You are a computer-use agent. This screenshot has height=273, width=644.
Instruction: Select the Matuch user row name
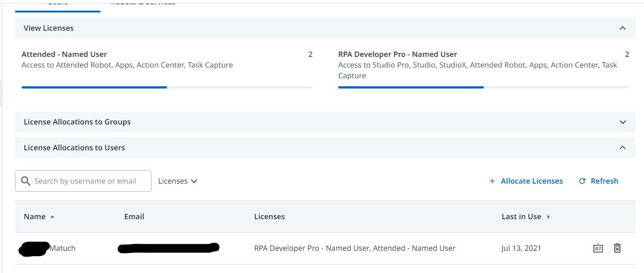tap(62, 248)
